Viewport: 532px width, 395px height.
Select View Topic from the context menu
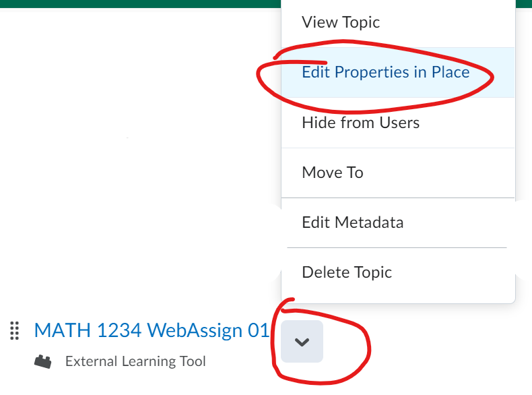pyautogui.click(x=341, y=22)
